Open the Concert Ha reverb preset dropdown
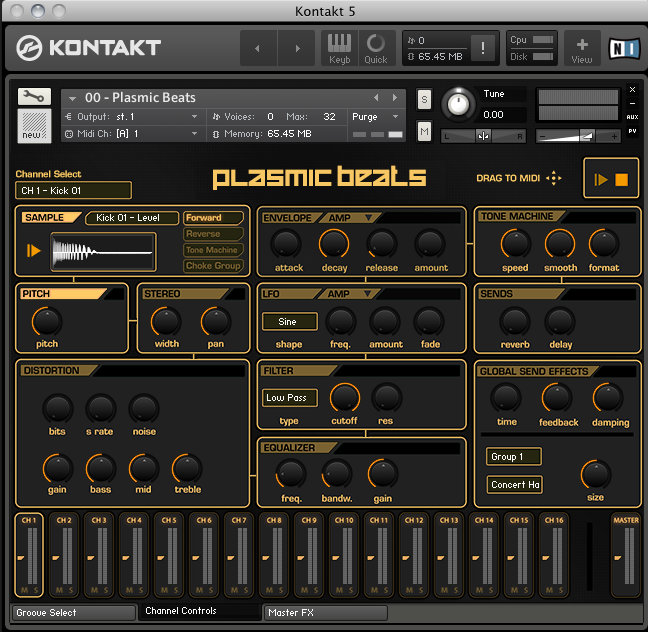The image size is (648, 632). pyautogui.click(x=515, y=484)
